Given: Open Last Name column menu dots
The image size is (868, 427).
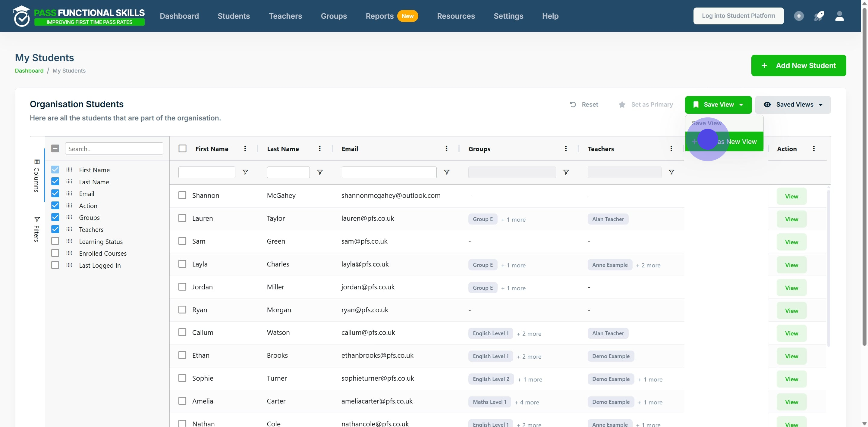Looking at the screenshot, I should click(x=319, y=148).
